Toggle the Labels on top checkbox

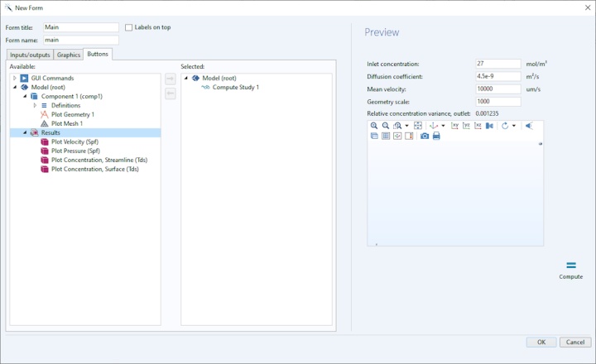tap(129, 27)
